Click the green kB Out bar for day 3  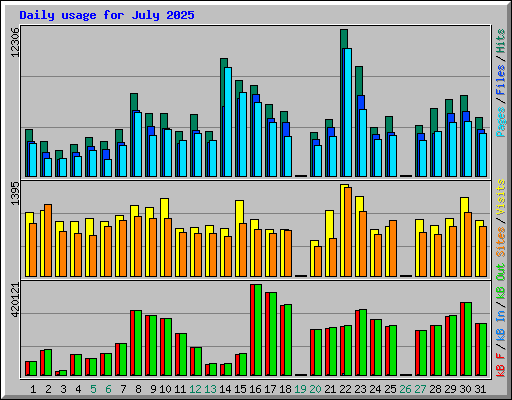(63, 373)
